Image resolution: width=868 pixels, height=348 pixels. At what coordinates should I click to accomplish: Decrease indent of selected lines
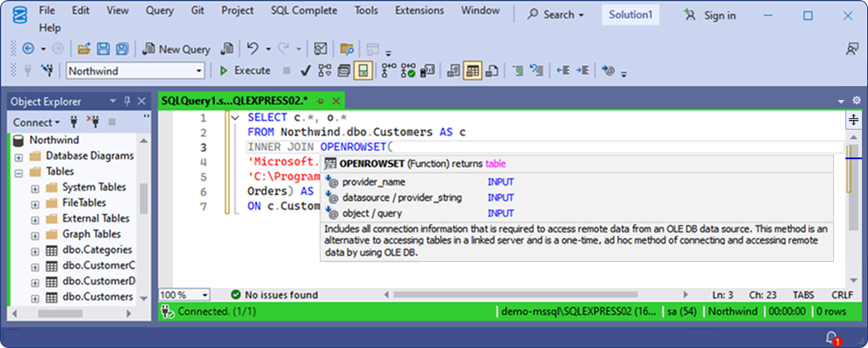click(x=563, y=70)
